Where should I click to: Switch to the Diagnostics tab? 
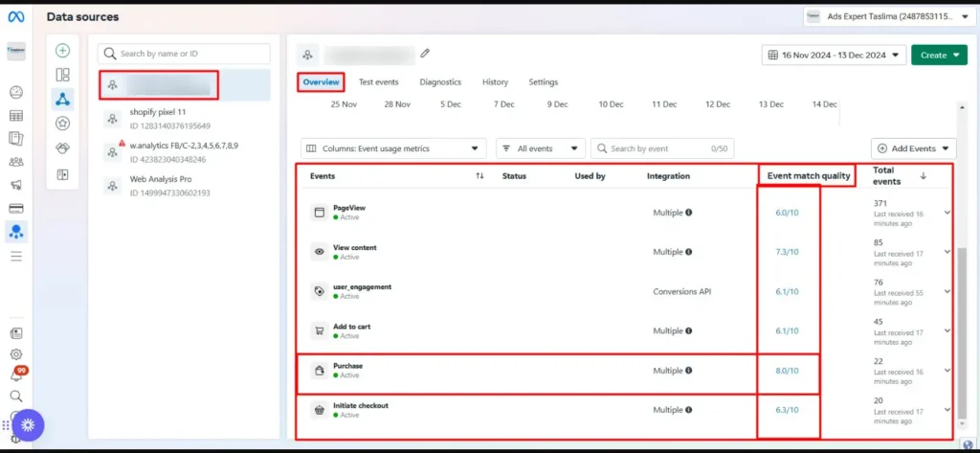[440, 82]
